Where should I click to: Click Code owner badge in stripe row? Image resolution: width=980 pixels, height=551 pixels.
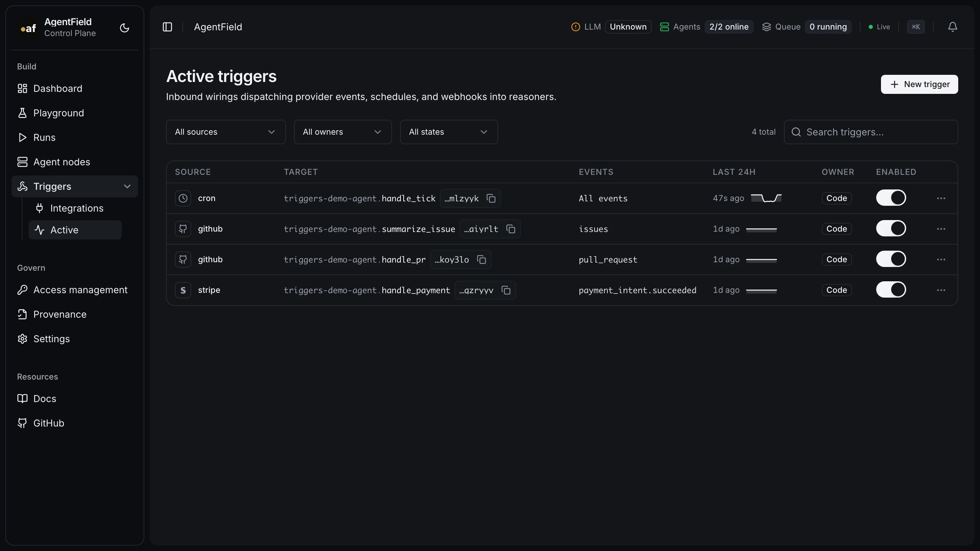(x=837, y=290)
